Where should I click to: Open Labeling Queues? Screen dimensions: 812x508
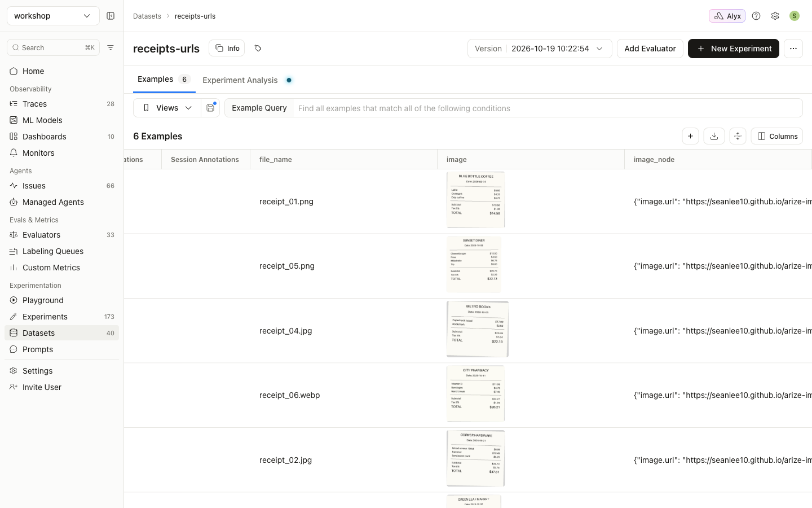point(62,251)
